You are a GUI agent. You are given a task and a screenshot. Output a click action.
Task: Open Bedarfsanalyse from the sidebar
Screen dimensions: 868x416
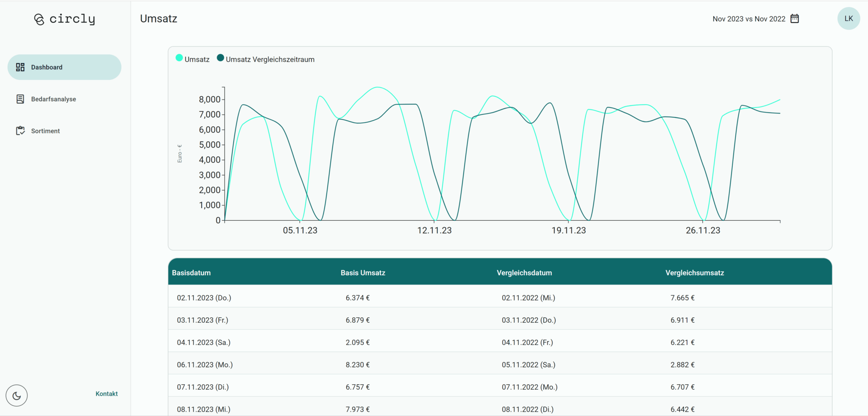coord(53,99)
